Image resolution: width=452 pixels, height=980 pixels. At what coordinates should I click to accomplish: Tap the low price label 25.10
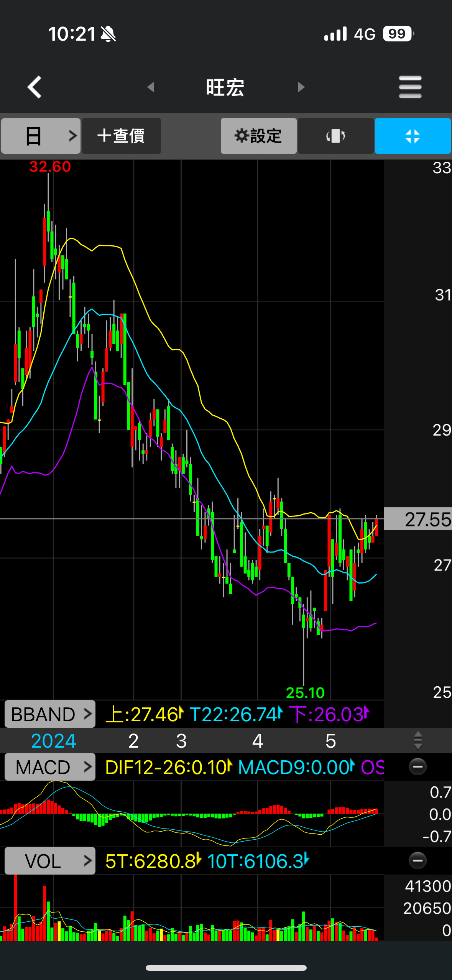point(305,692)
